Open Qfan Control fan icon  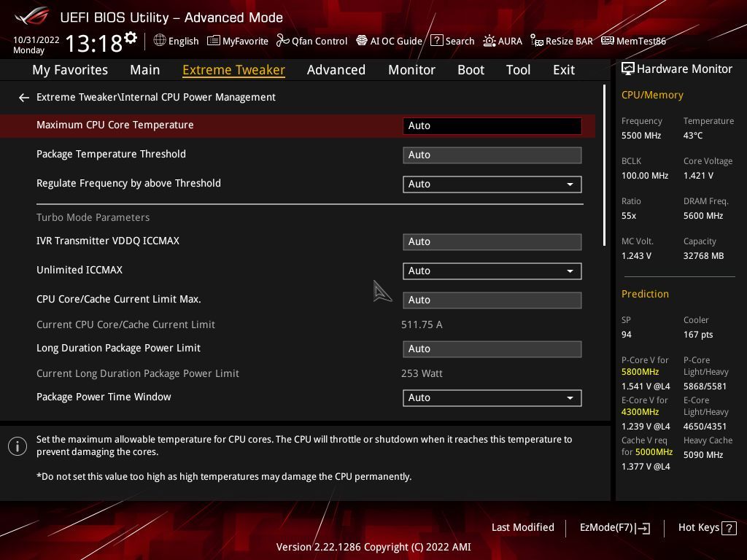point(282,41)
